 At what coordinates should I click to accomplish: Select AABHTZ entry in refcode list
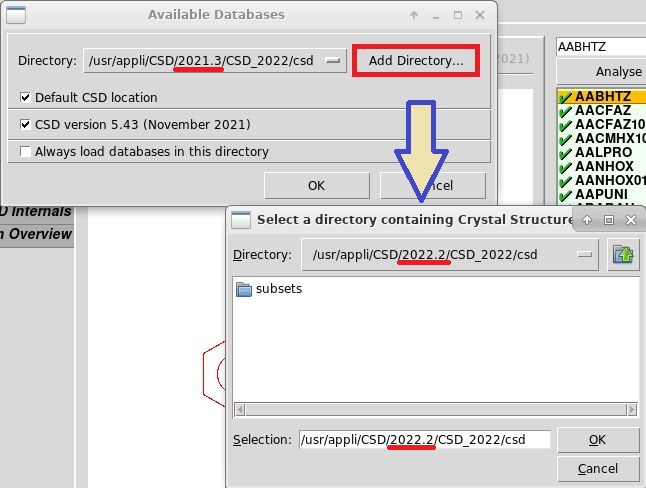[602, 96]
